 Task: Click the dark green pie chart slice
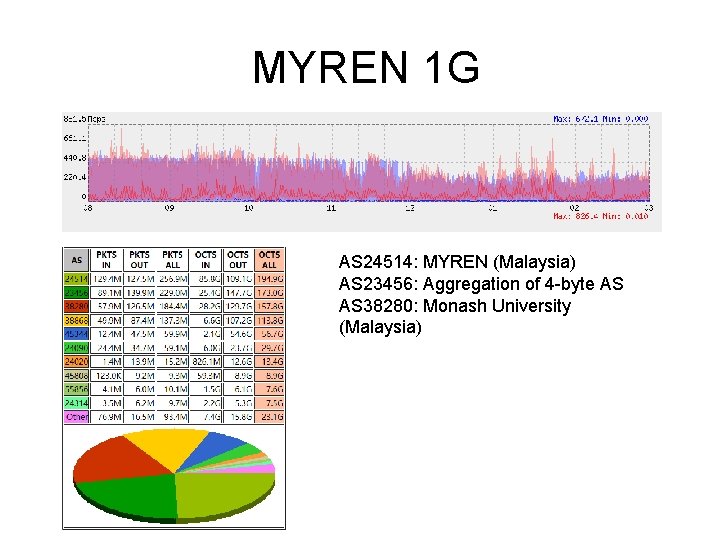[x=131, y=498]
